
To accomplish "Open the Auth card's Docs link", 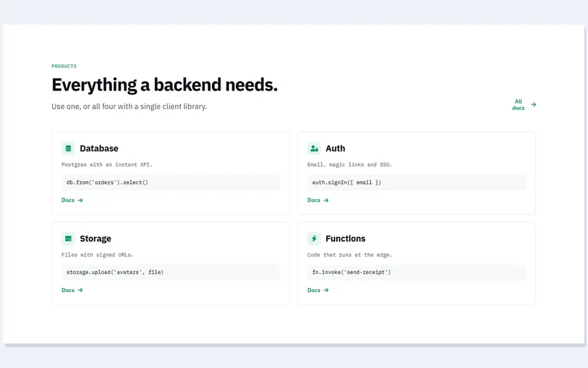I will (x=318, y=200).
